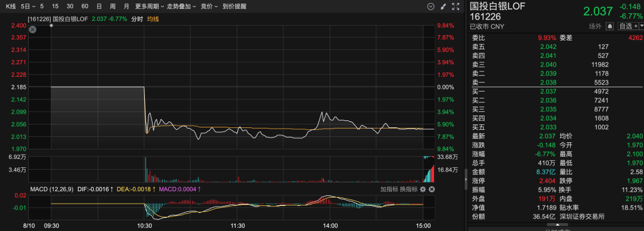Toggle the 分时 line legend

point(137,19)
